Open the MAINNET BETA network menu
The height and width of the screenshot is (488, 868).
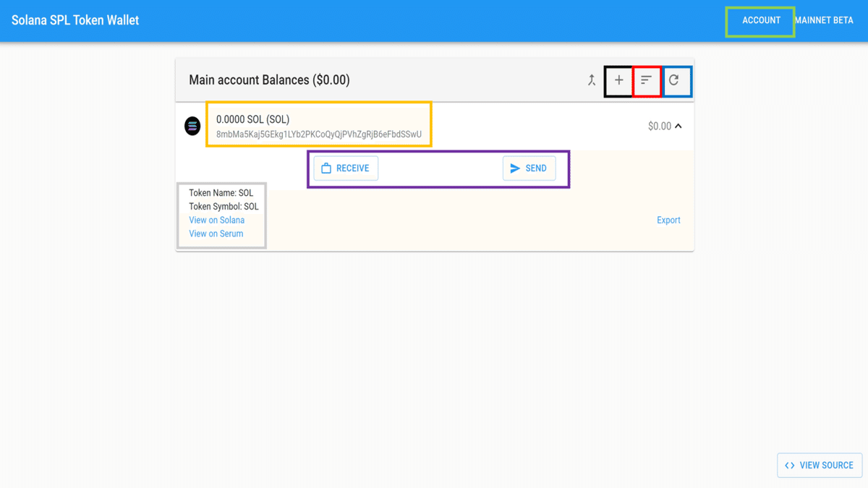point(824,20)
